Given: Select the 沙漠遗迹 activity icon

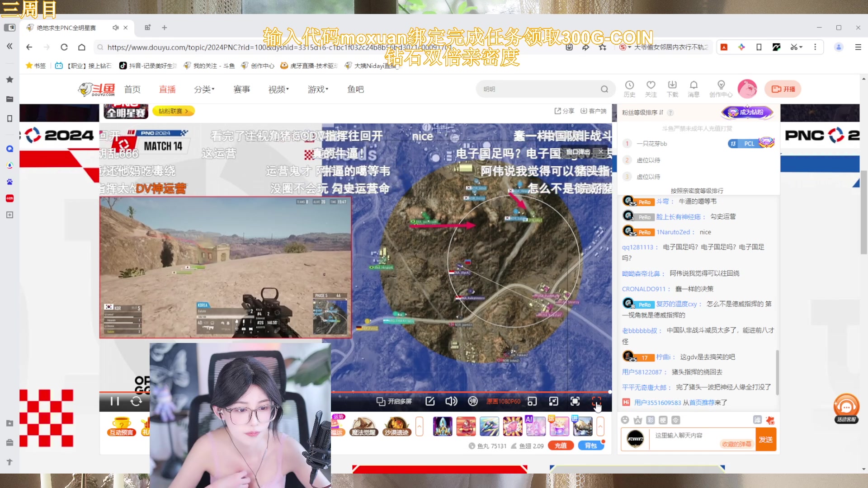Looking at the screenshot, I should click(396, 427).
